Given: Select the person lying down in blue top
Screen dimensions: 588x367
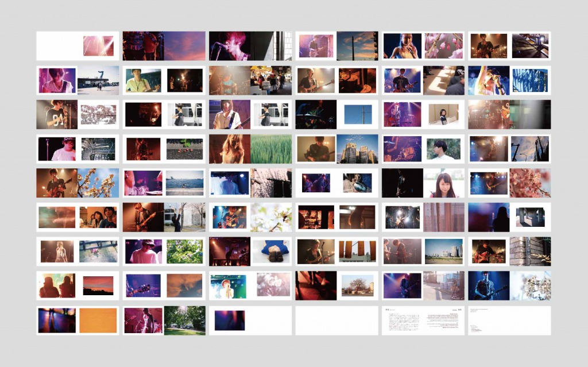Looking at the screenshot, I should (x=272, y=252).
